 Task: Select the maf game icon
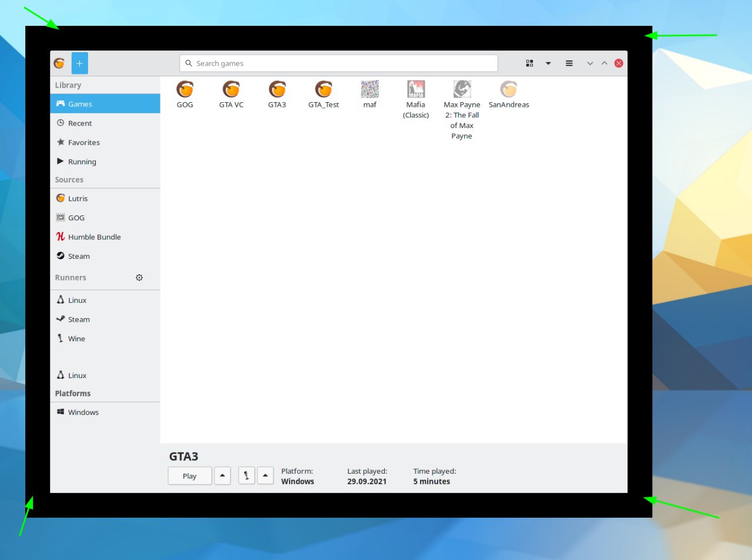(x=370, y=89)
